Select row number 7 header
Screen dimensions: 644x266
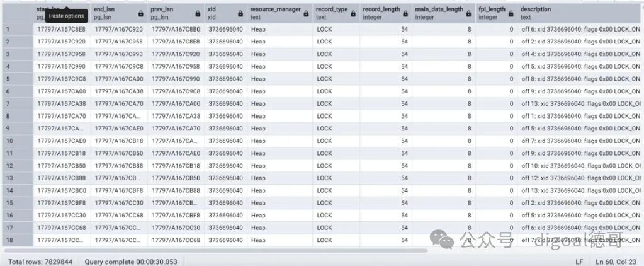(x=18, y=103)
